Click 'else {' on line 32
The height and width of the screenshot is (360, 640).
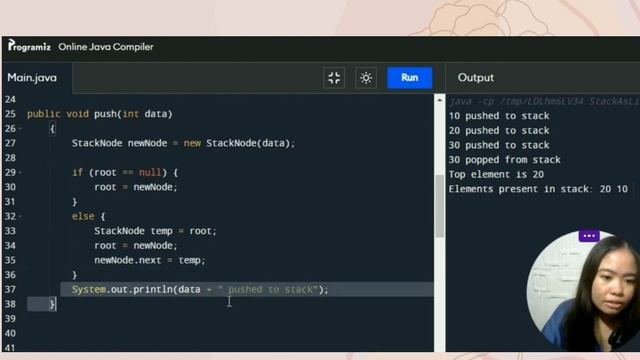point(89,216)
